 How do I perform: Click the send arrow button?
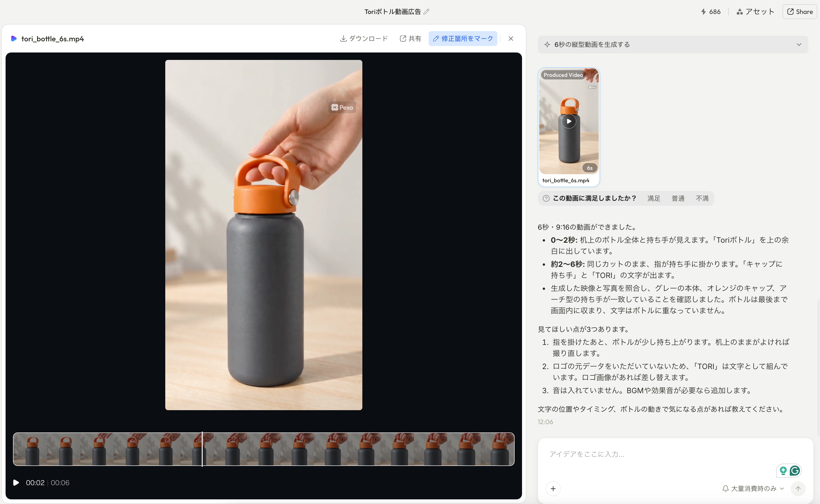[798, 489]
